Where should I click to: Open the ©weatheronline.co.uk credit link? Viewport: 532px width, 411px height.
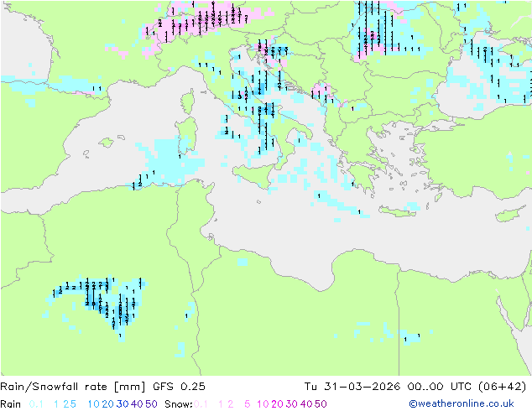[x=462, y=404]
